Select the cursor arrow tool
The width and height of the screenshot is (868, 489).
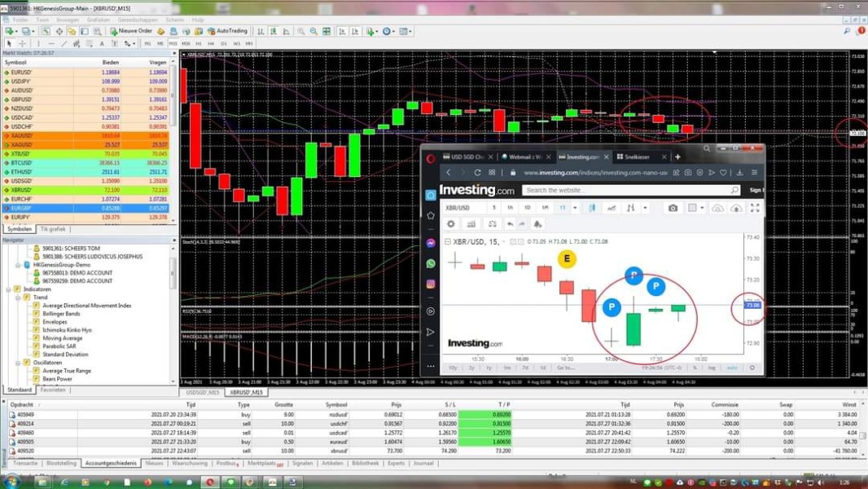9,43
